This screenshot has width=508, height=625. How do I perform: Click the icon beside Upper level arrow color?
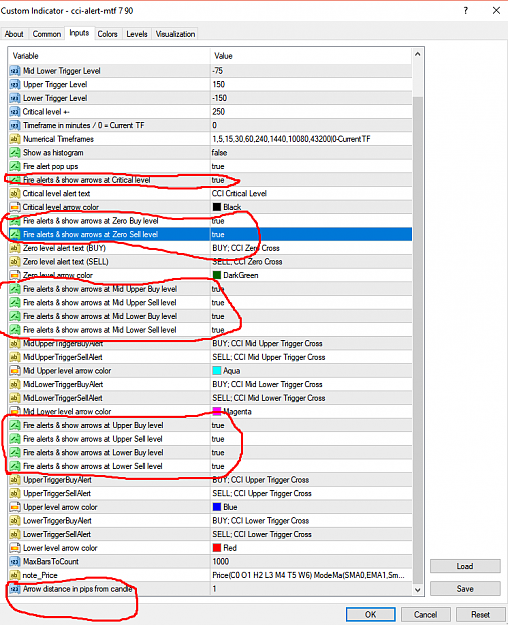point(15,507)
